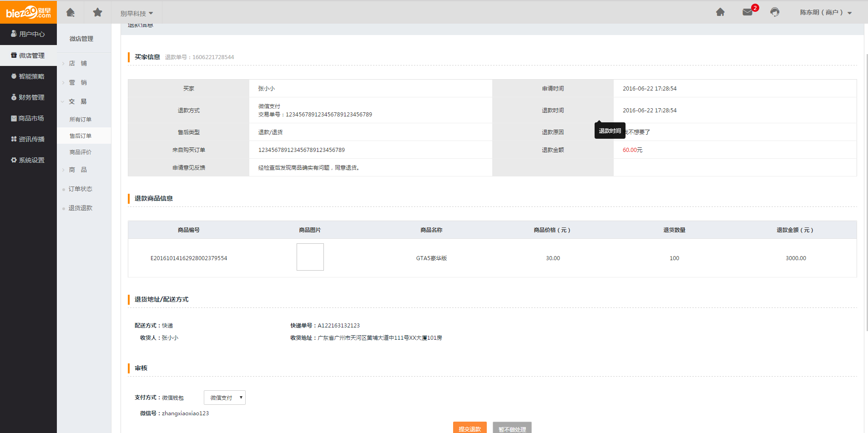Click the customer service headset icon
Screen dimensions: 868x433
(x=775, y=12)
